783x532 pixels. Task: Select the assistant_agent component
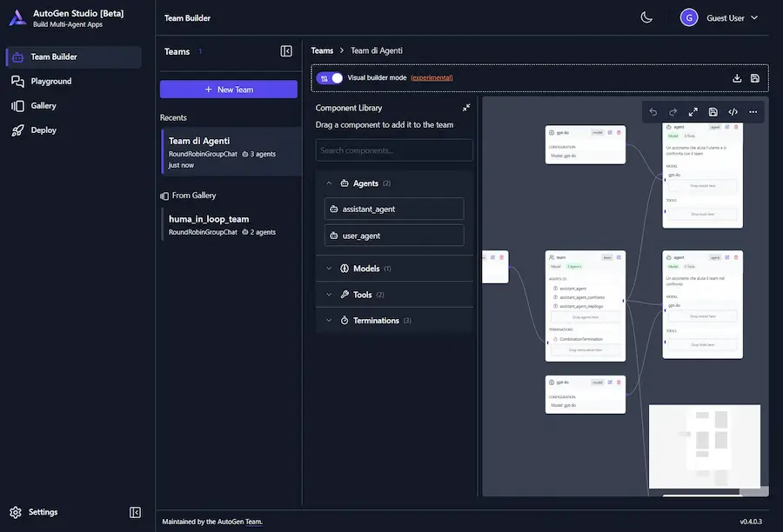click(x=394, y=209)
